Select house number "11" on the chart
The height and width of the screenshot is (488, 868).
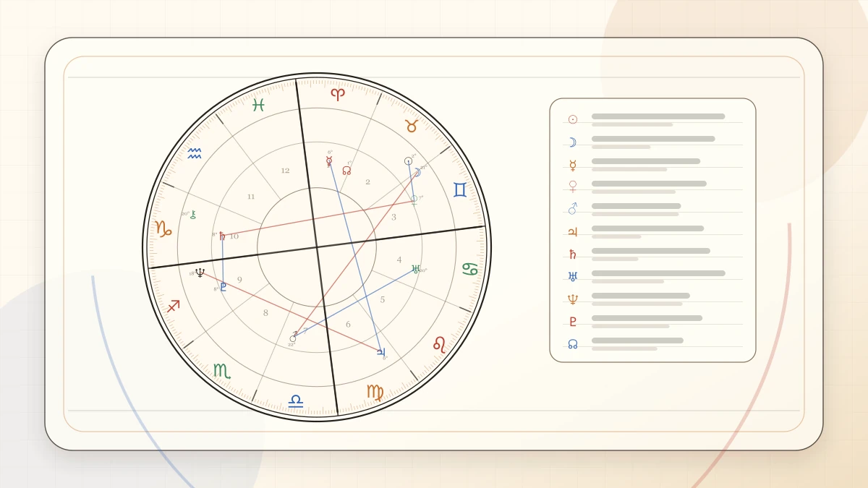coord(251,197)
